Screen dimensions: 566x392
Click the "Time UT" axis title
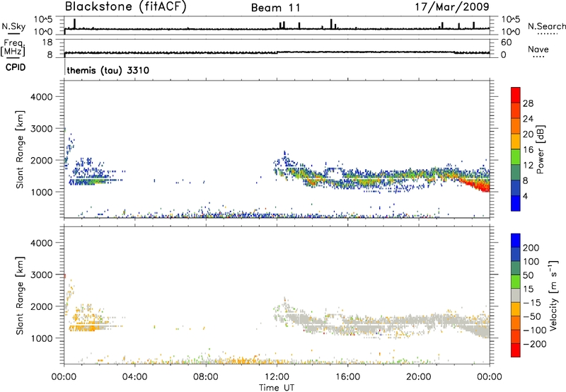coord(277,388)
